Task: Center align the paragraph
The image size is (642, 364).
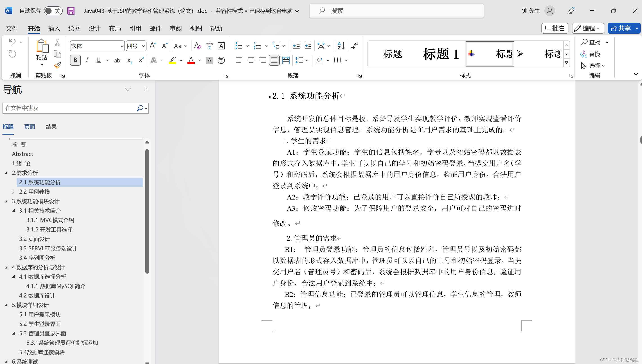Action: click(250, 60)
